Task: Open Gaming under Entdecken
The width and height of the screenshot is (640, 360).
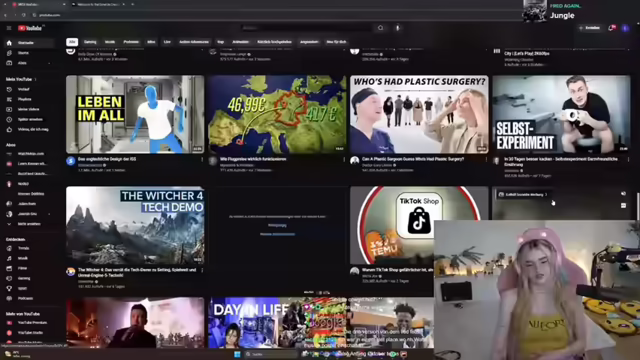Action: click(29, 278)
